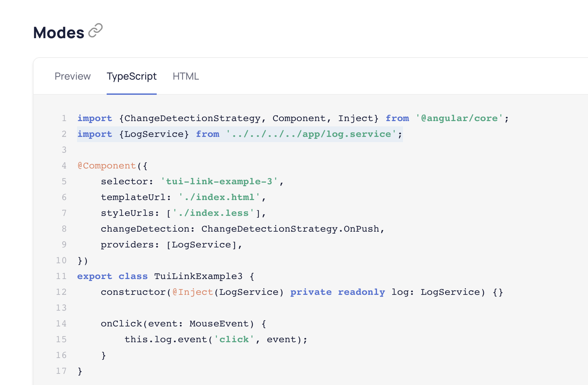This screenshot has width=588, height=385.
Task: Click the 'click' event string on line 15
Action: (234, 339)
